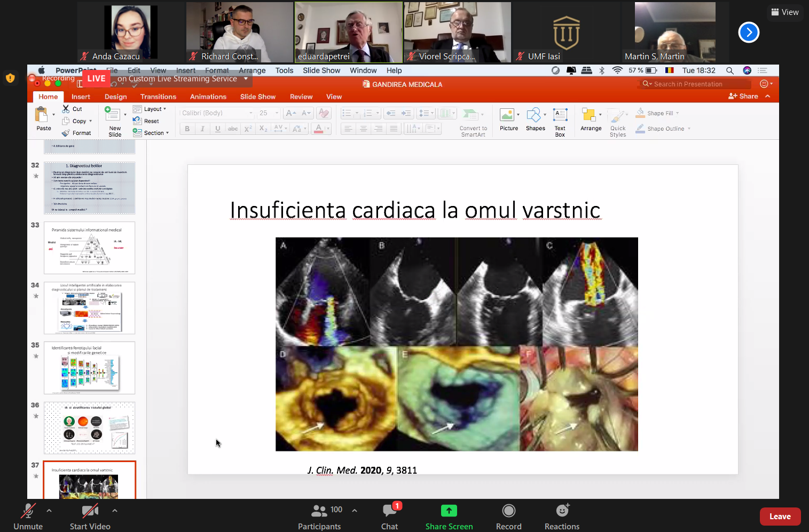Click Zoom Record button
Screen dimensions: 809x532
pos(509,517)
